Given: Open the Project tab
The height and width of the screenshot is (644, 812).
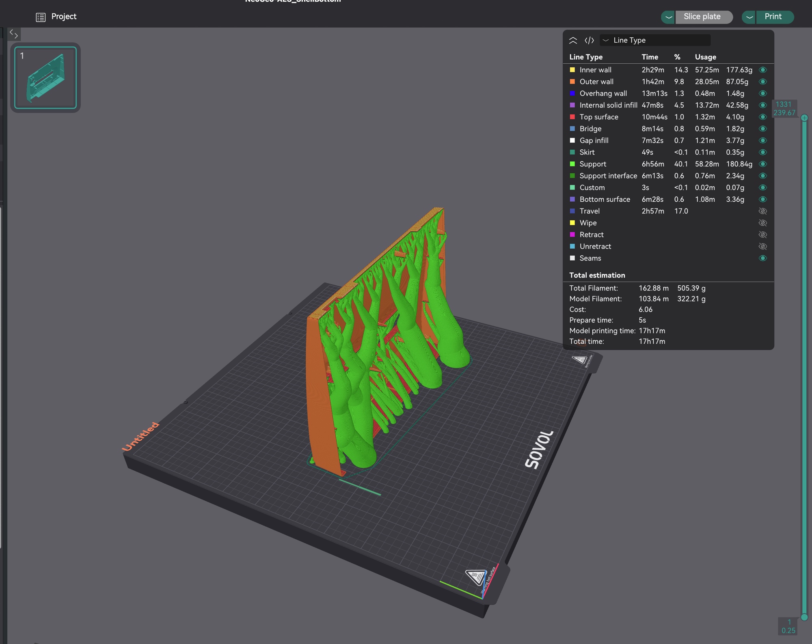Looking at the screenshot, I should pyautogui.click(x=64, y=17).
